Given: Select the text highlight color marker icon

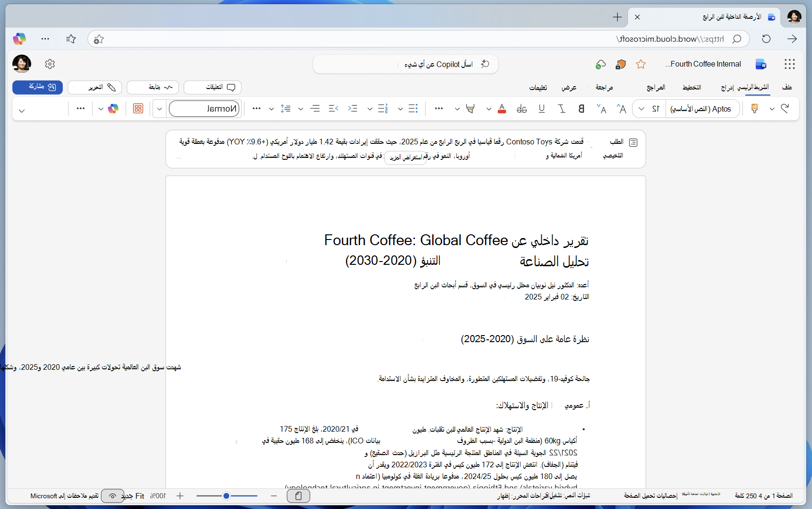Looking at the screenshot, I should [x=470, y=109].
